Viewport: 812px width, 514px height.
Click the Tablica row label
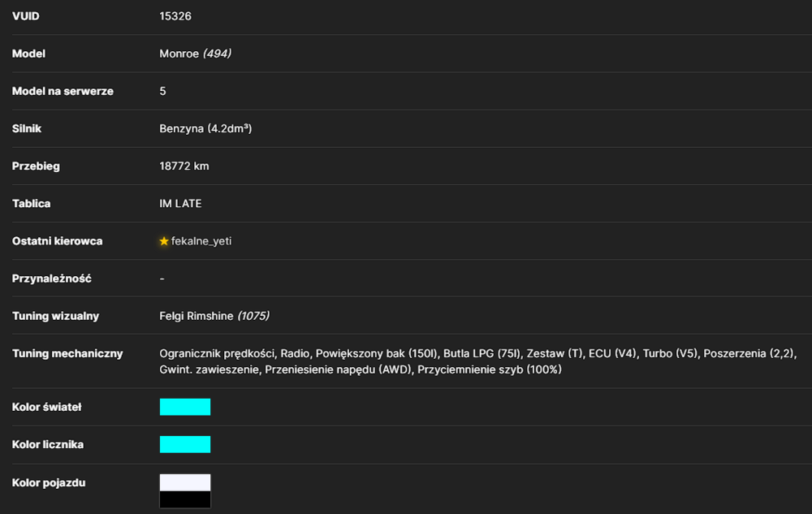pos(31,204)
